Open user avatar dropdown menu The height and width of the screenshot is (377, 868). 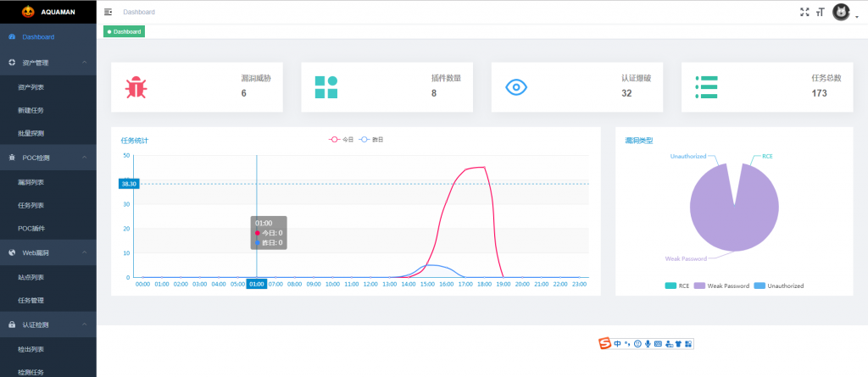[x=845, y=12]
